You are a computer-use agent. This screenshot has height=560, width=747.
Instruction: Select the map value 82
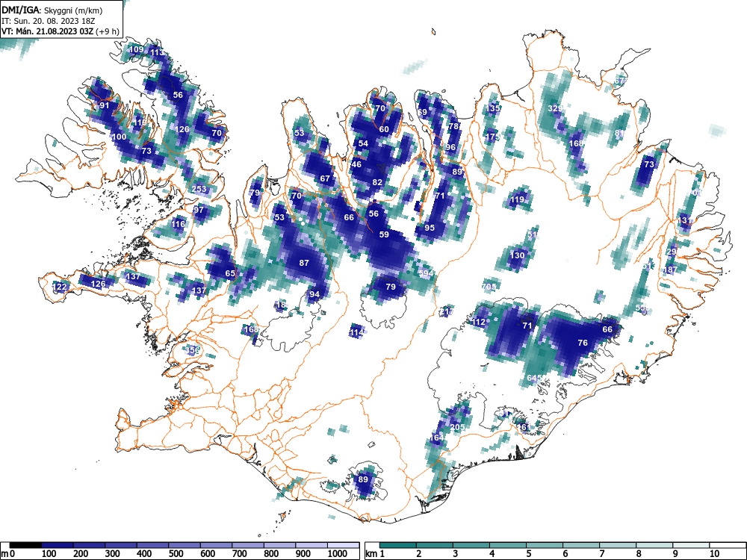(x=377, y=182)
